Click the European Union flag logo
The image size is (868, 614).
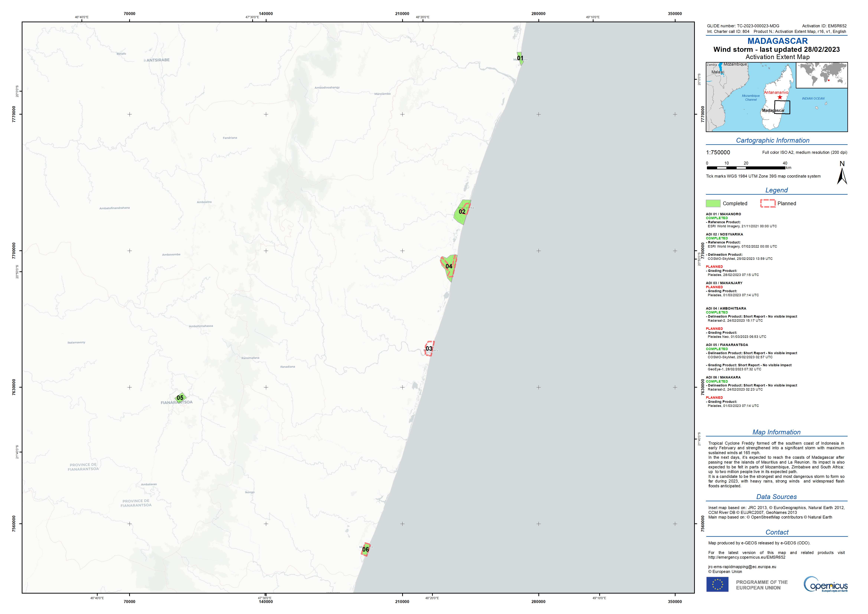[x=717, y=584]
